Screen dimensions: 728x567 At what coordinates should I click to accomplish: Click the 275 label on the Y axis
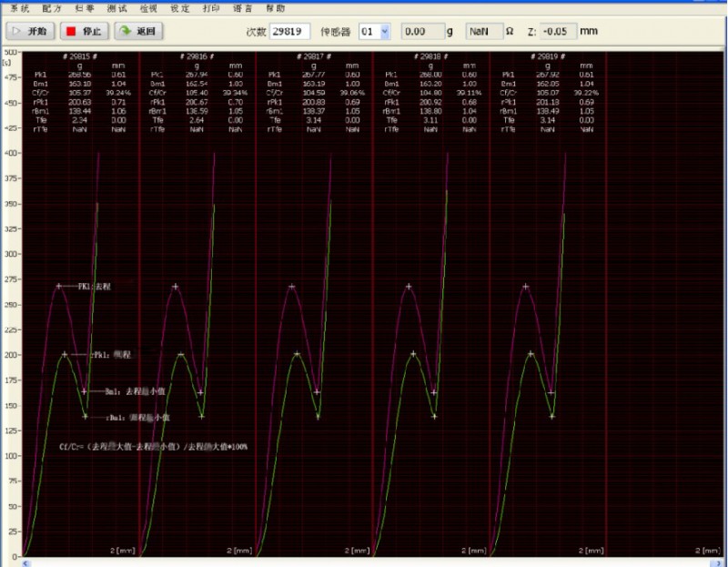(12, 279)
